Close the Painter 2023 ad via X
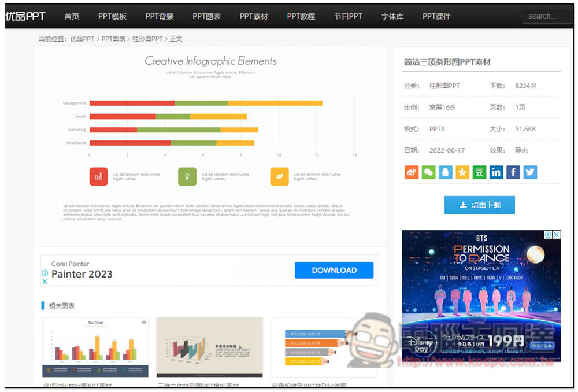Image resolution: width=578 pixels, height=392 pixels. point(45,282)
